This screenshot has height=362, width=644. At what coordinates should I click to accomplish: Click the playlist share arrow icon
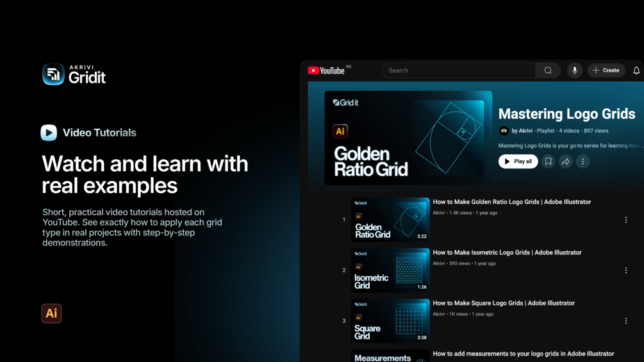[x=566, y=161]
